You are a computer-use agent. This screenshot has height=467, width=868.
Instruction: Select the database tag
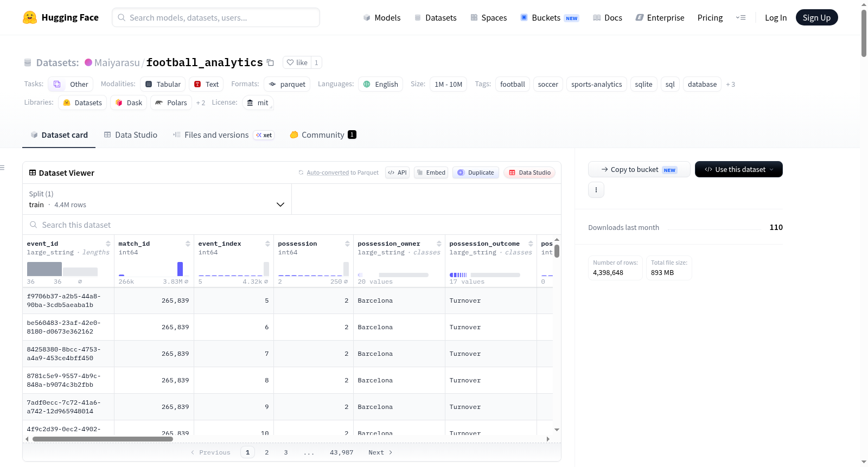tap(702, 84)
